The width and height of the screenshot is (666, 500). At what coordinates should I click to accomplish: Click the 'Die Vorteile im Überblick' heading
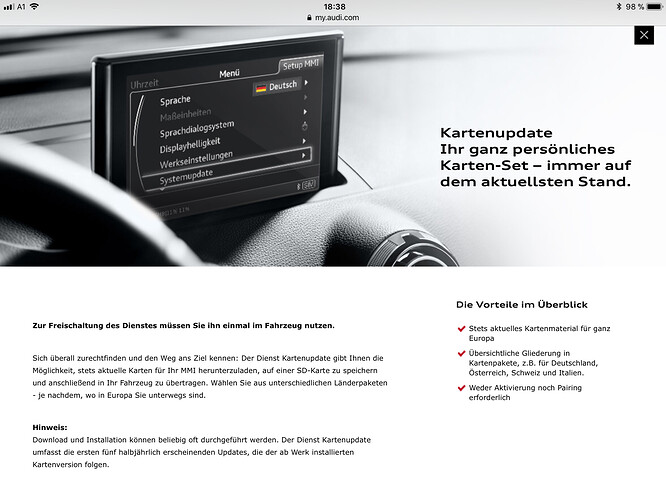point(522,305)
